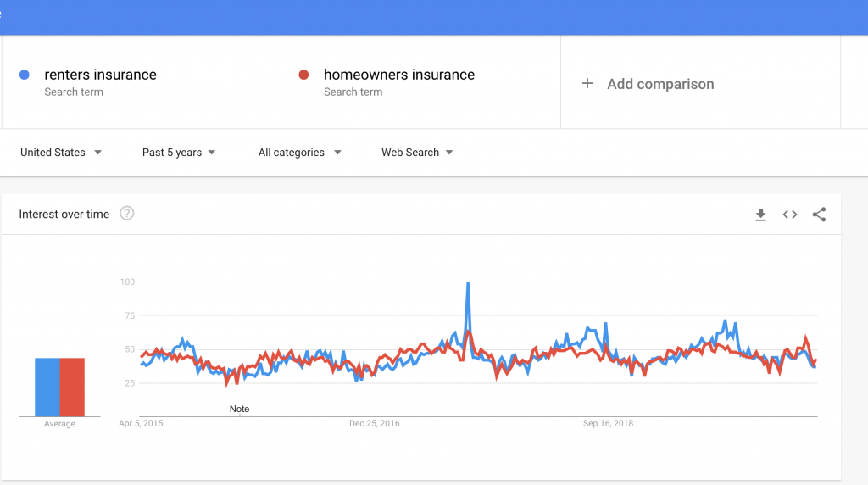The height and width of the screenshot is (485, 868).
Task: Download the Interest over time data
Action: [x=760, y=215]
